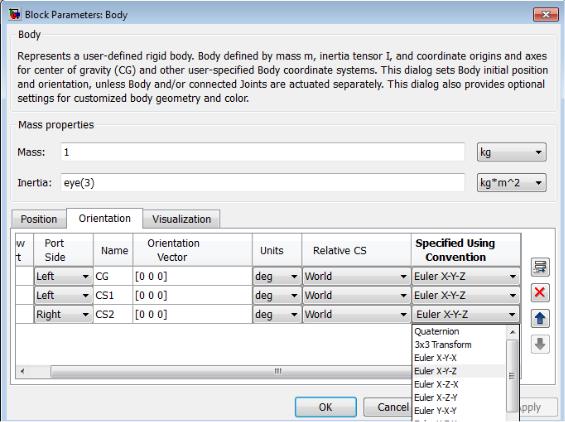Viewport: 565px width, 422px height.
Task: Click the Relative CS column header
Action: tap(356, 250)
